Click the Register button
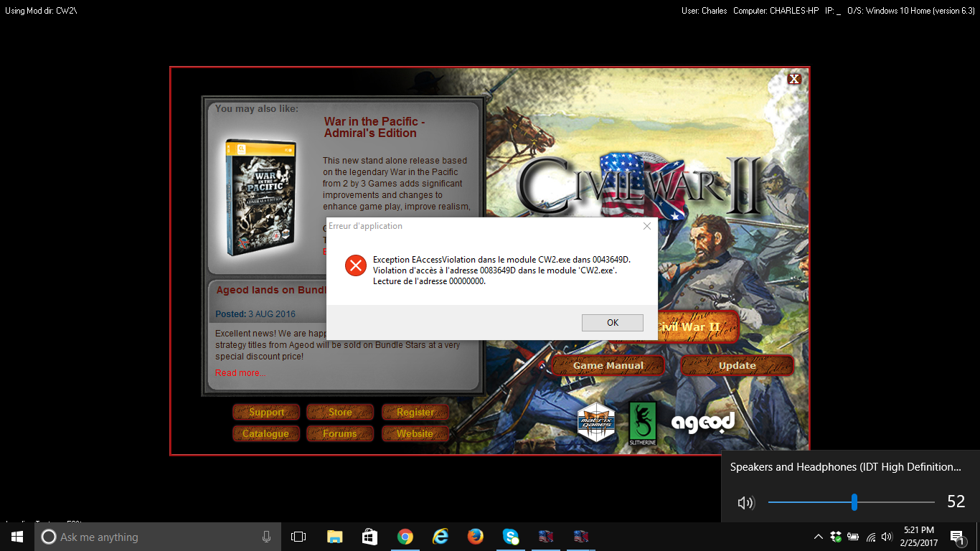This screenshot has width=980, height=551. [415, 412]
